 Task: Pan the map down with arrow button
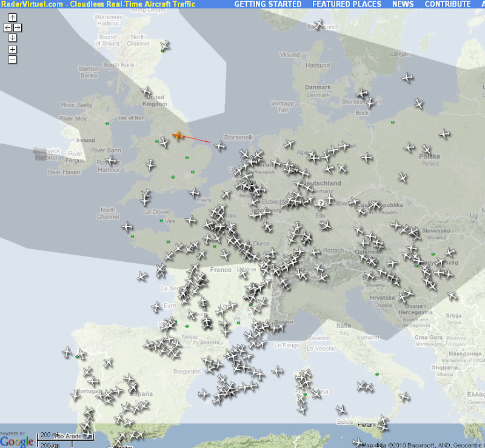13,38
